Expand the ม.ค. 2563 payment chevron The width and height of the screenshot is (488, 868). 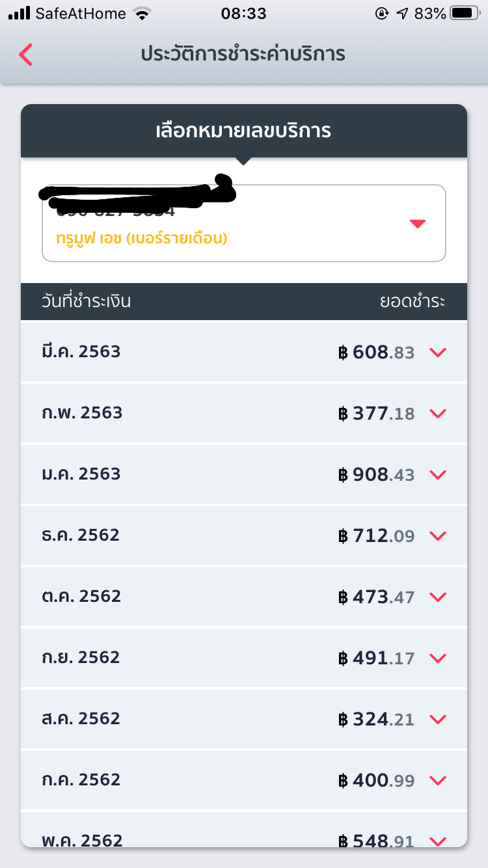point(438,475)
